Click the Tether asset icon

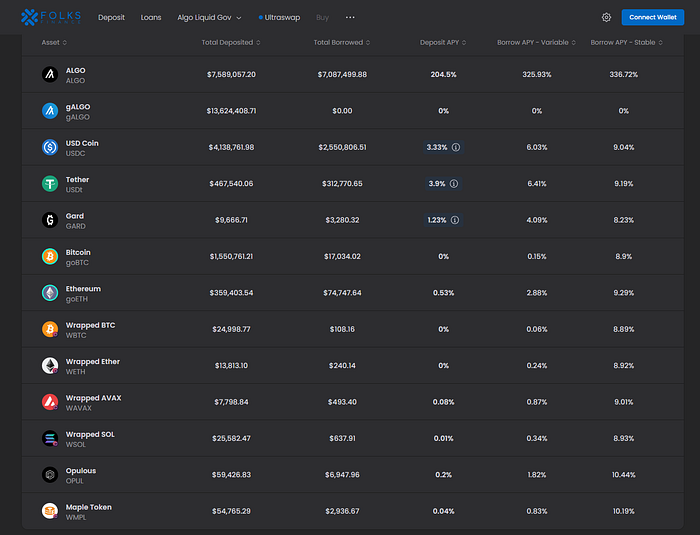50,184
